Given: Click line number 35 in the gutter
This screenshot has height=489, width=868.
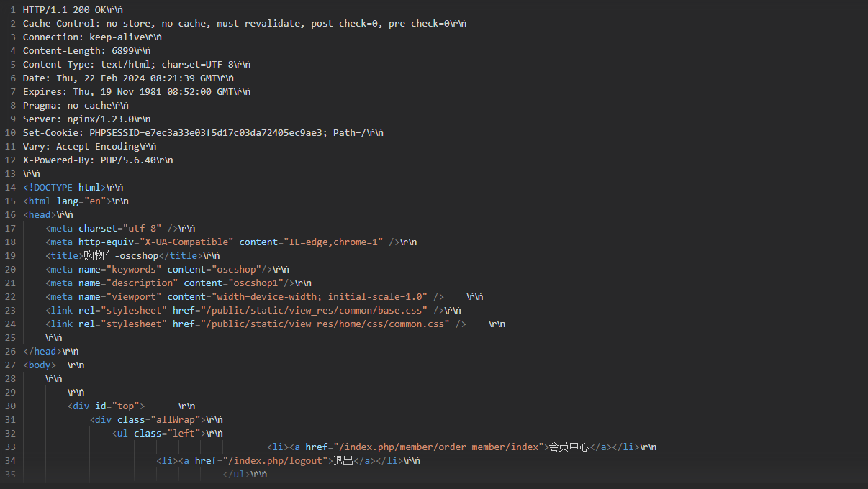Looking at the screenshot, I should pyautogui.click(x=10, y=475).
